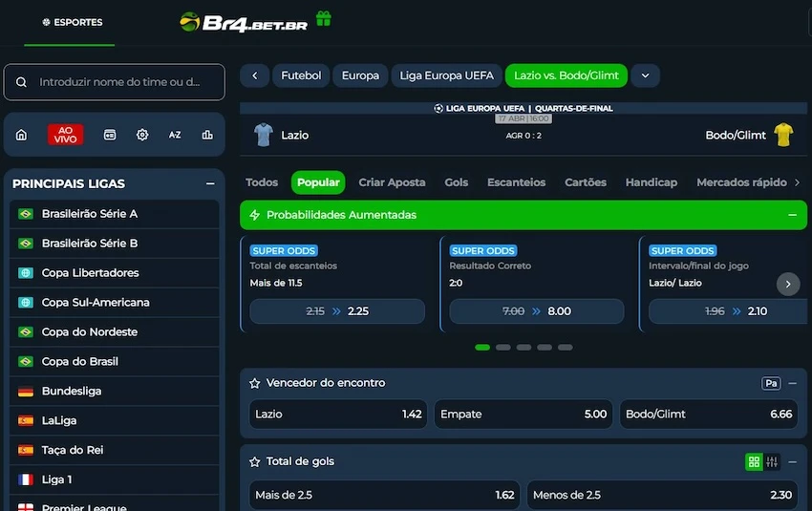
Task: Open the Futebol breadcrumb
Action: pos(301,75)
